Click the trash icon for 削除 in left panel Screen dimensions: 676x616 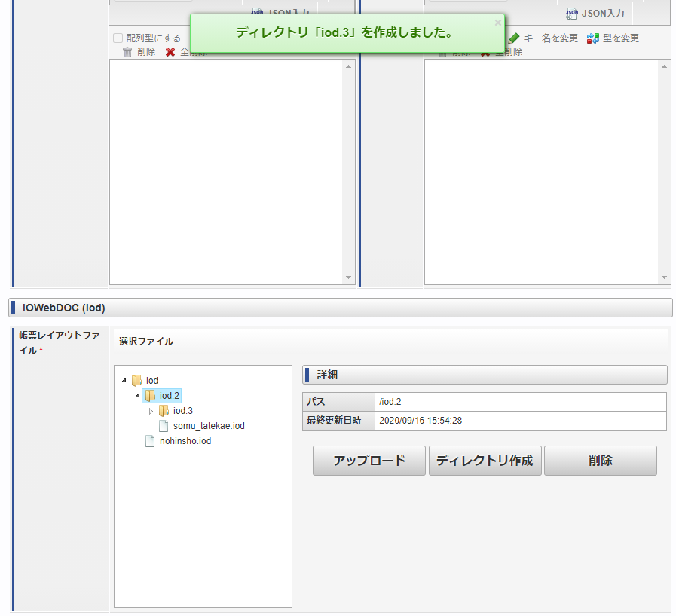pyautogui.click(x=127, y=52)
